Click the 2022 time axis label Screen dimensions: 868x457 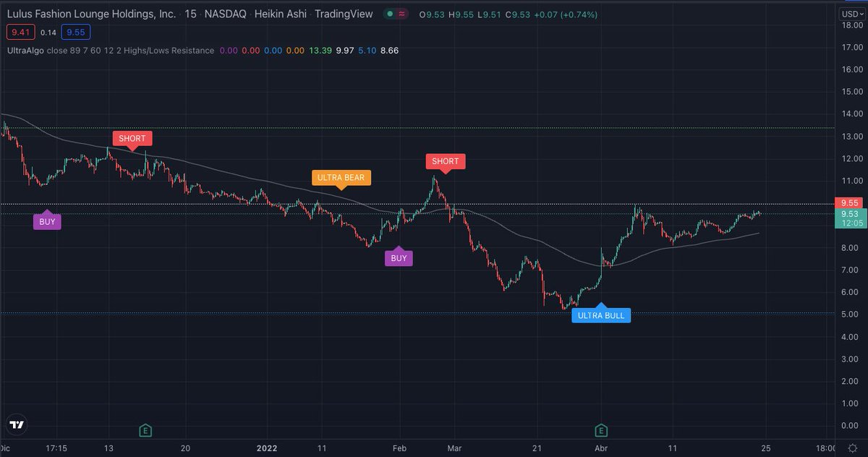pos(268,448)
